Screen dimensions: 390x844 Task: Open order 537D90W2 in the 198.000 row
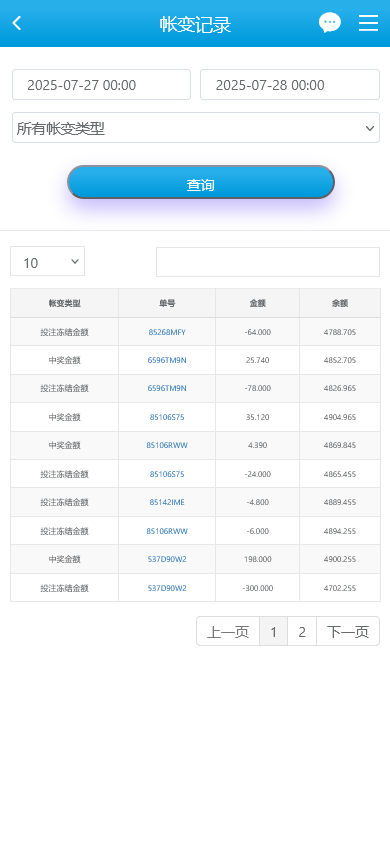click(x=167, y=559)
